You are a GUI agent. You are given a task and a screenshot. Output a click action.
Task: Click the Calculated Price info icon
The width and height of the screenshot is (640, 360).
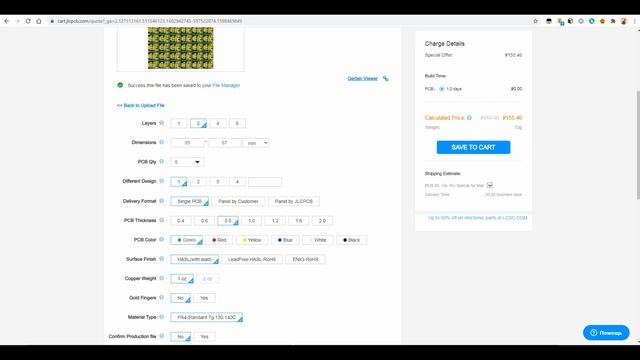pyautogui.click(x=469, y=118)
